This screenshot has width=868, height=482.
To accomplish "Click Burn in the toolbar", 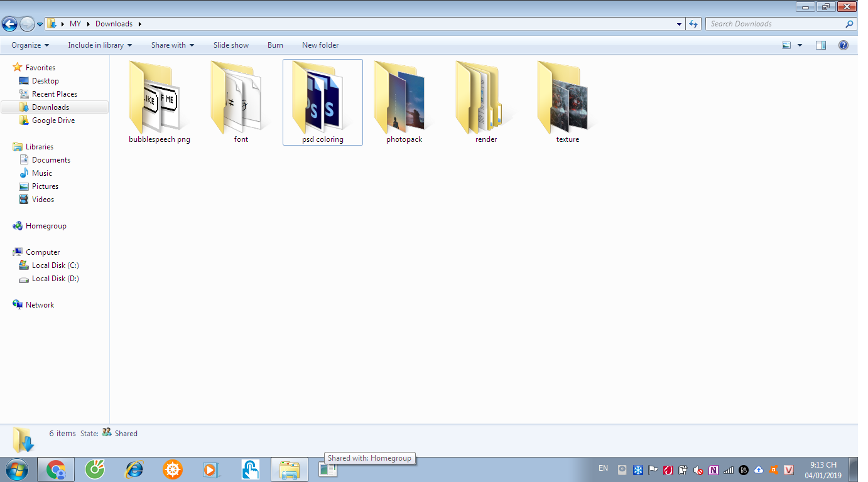I will [x=275, y=45].
